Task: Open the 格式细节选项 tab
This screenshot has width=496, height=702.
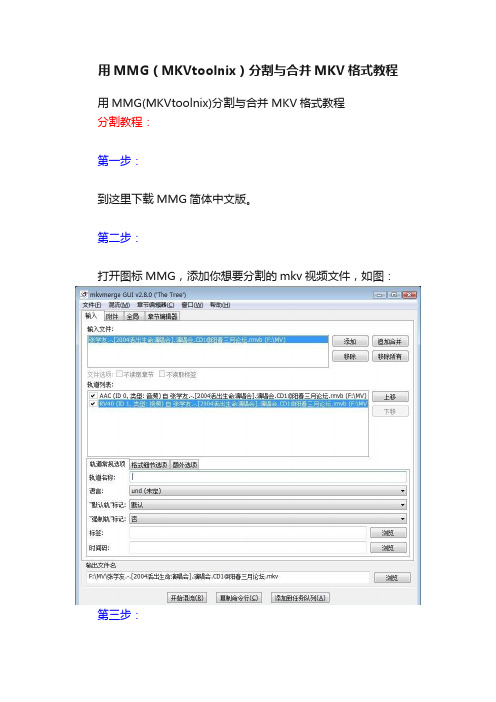Action: tap(149, 465)
